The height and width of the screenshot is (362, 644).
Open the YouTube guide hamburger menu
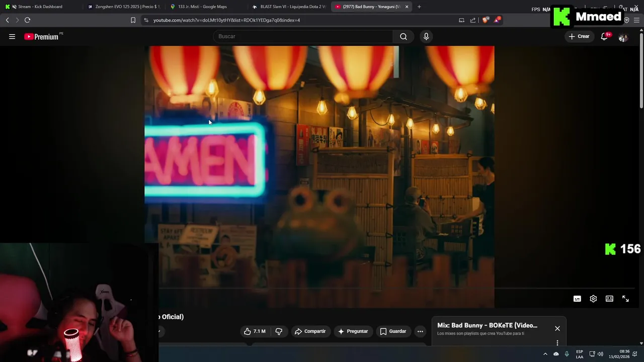tap(12, 36)
